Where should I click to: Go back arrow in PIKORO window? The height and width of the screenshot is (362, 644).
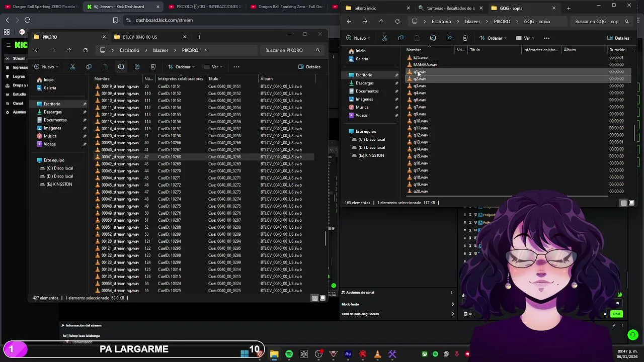tap(37, 50)
